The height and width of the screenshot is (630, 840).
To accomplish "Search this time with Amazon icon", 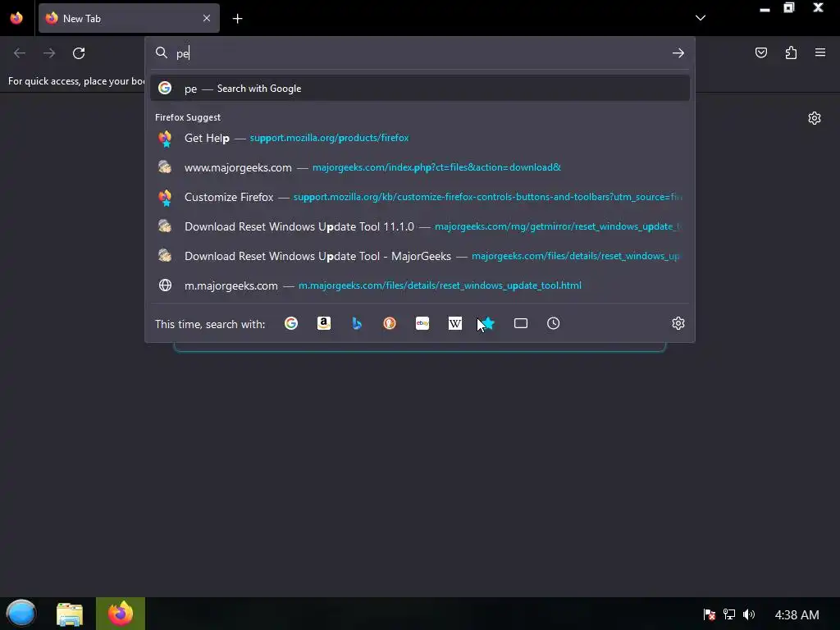I will (x=323, y=323).
